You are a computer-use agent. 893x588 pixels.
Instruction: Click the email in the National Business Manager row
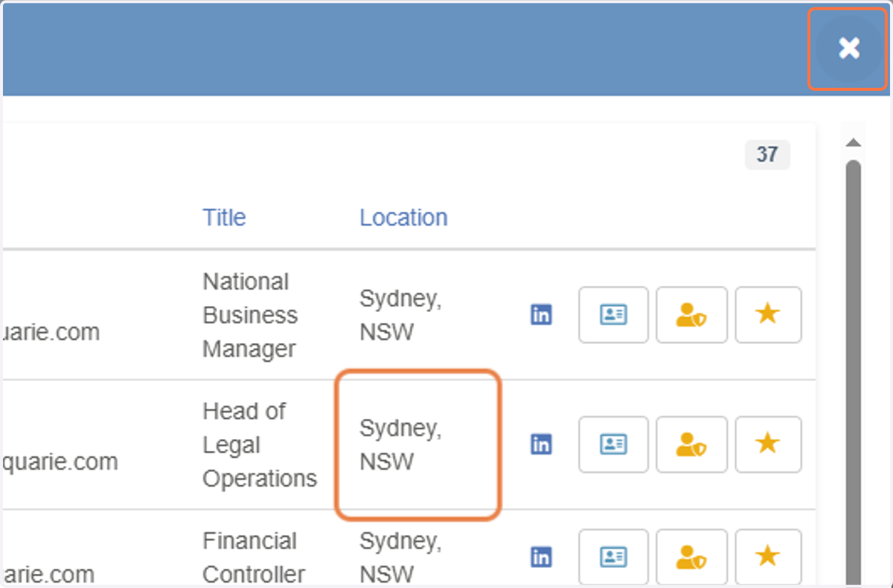click(51, 332)
